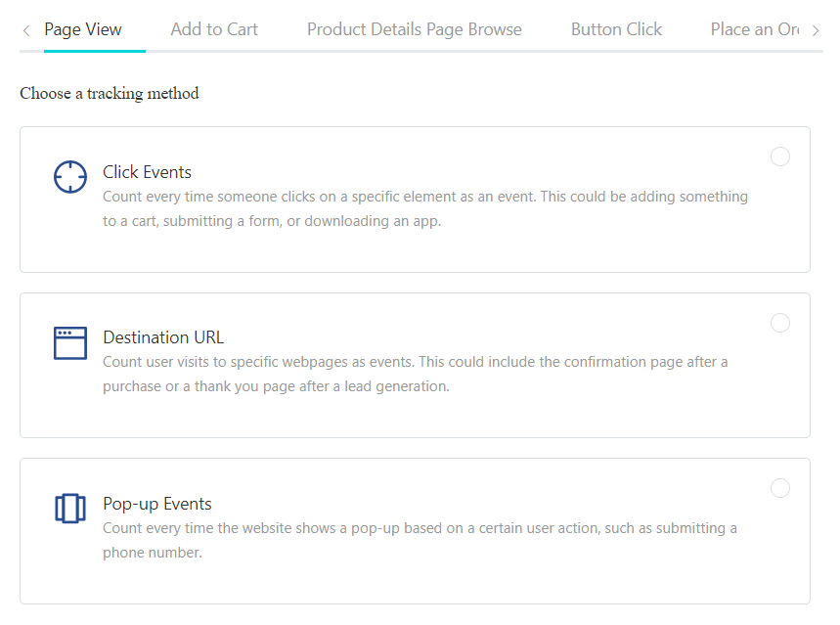Click the Destination URL description text
840x625 pixels.
pyautogui.click(x=415, y=374)
